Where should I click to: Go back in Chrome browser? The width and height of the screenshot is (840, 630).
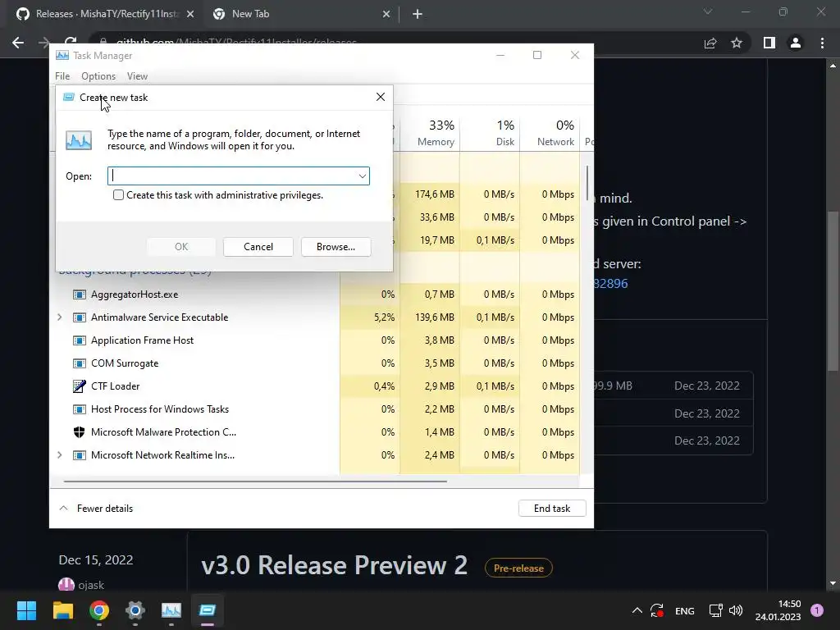point(18,43)
